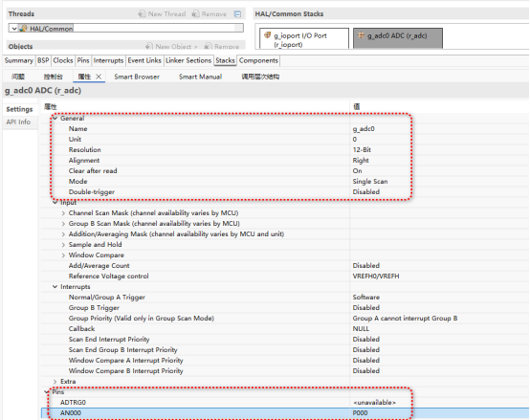Click the New Object icon
Image resolution: width=530 pixels, height=420 pixels.
click(149, 46)
